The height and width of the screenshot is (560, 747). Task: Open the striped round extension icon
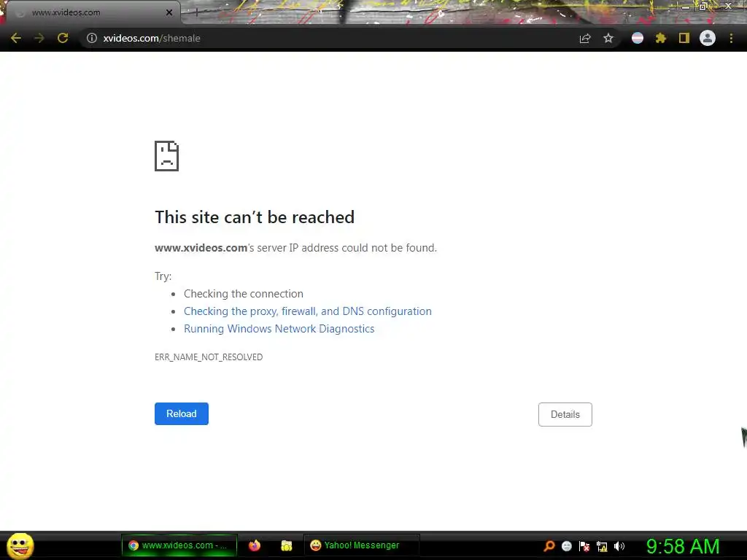[x=638, y=38]
